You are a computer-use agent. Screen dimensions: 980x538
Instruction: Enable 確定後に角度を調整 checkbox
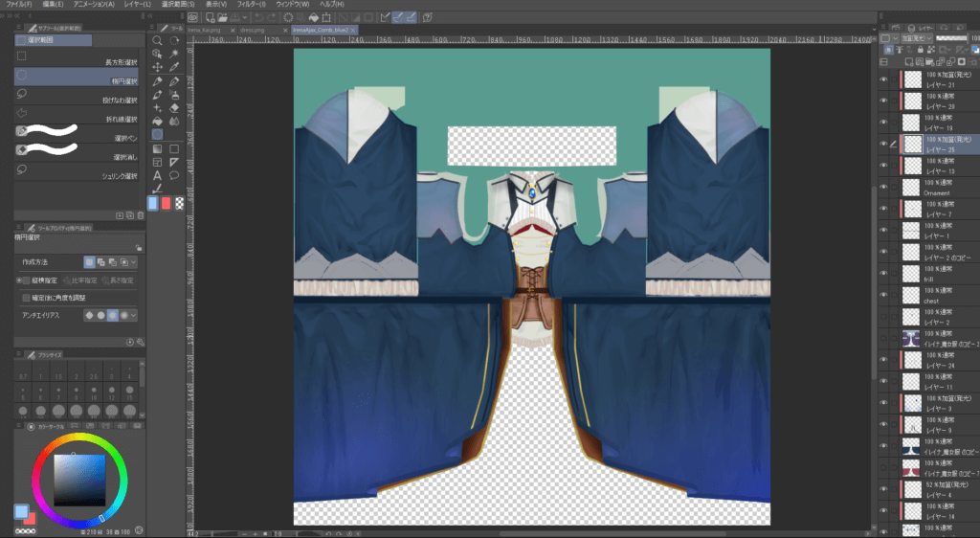click(x=26, y=298)
